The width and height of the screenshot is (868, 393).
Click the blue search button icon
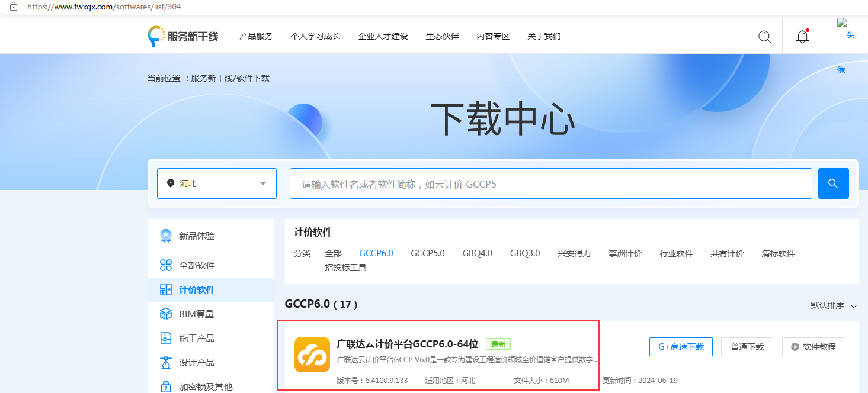coord(833,183)
